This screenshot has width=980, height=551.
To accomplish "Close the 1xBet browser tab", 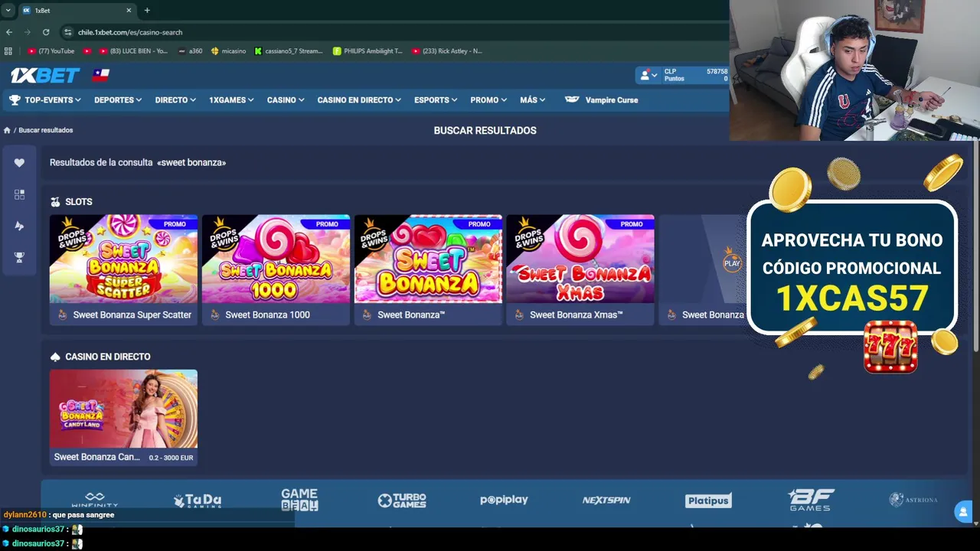I will (129, 10).
